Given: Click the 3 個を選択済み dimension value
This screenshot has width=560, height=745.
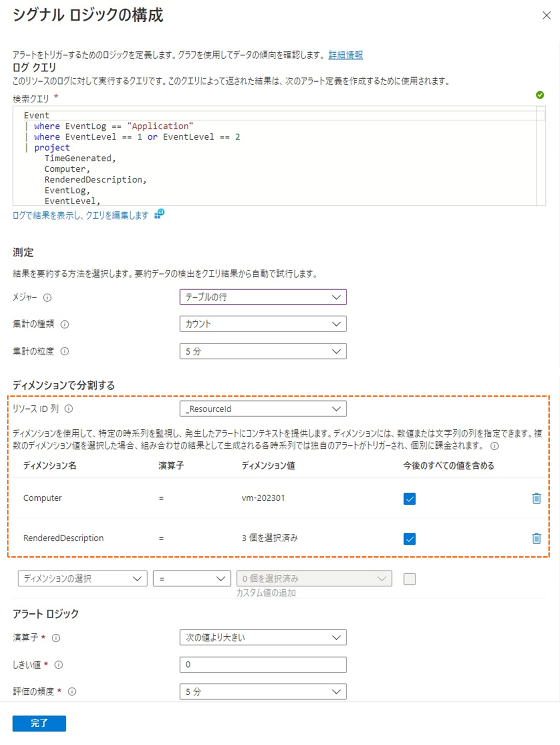Looking at the screenshot, I should point(269,538).
